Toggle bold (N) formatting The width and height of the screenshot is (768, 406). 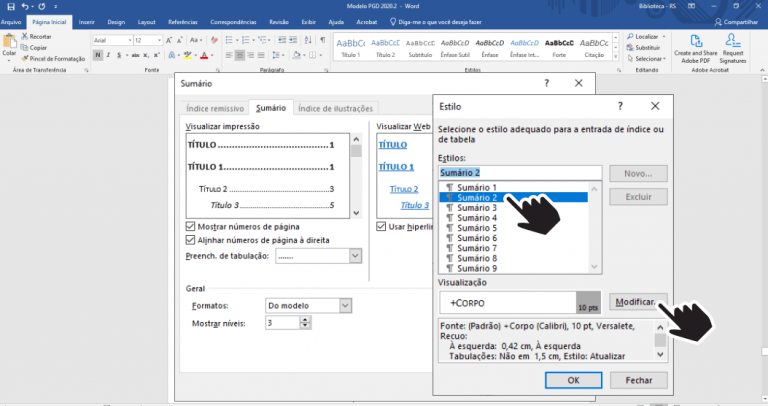click(98, 55)
